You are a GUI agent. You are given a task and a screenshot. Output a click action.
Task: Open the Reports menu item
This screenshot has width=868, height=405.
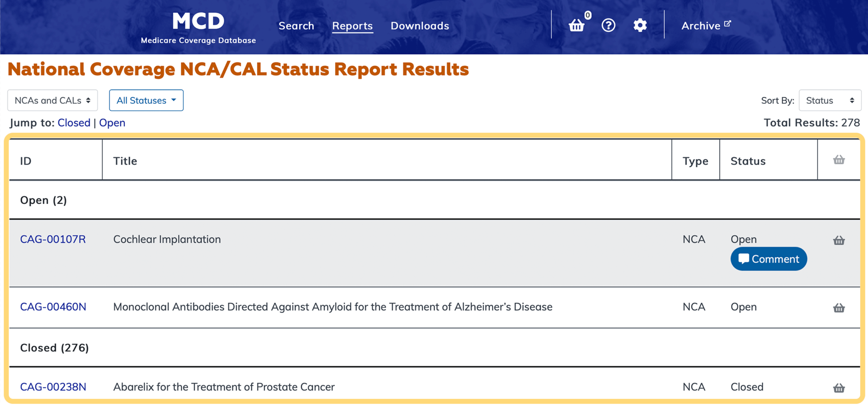pos(352,26)
